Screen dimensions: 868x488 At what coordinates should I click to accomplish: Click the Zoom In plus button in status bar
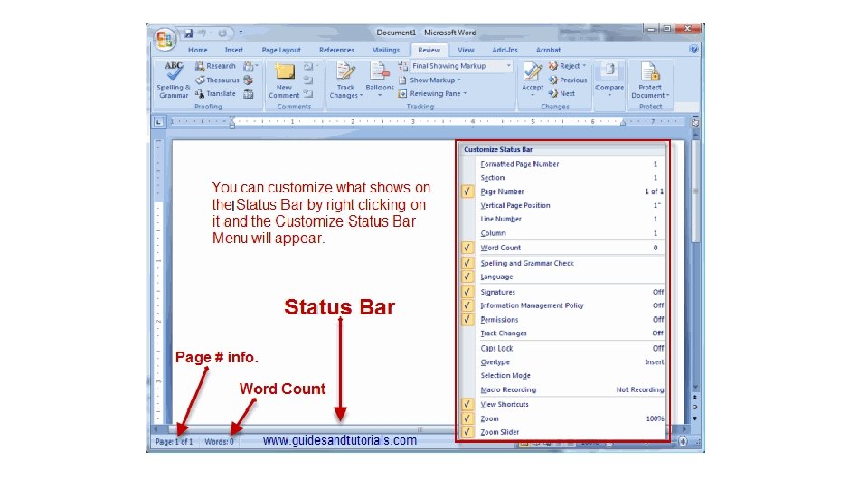(x=684, y=442)
